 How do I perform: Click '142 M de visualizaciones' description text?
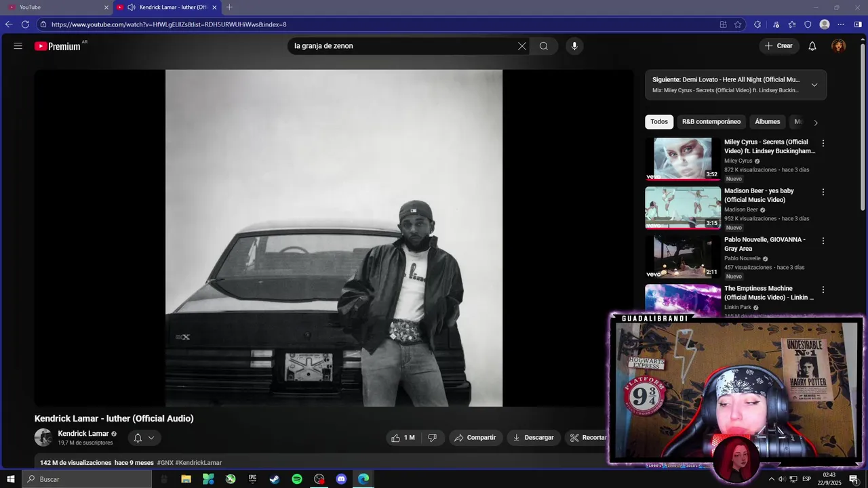pyautogui.click(x=75, y=463)
